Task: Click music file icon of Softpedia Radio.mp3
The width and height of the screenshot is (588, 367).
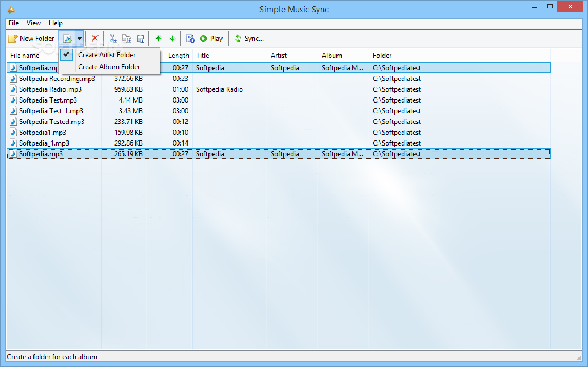Action: click(x=13, y=89)
